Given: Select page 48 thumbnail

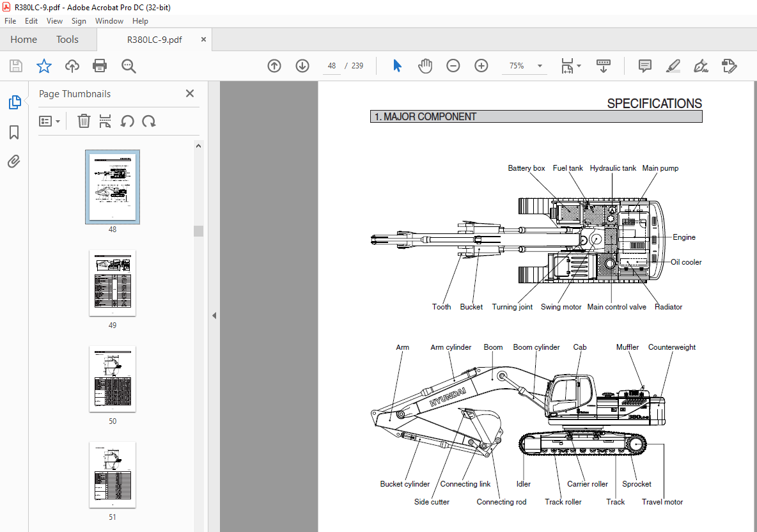Looking at the screenshot, I should click(113, 187).
